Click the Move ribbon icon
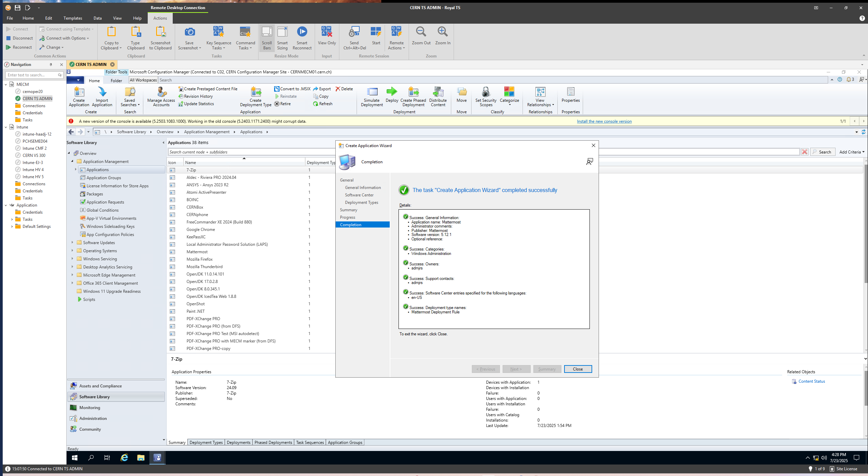Image resolution: width=868 pixels, height=476 pixels. point(461,95)
